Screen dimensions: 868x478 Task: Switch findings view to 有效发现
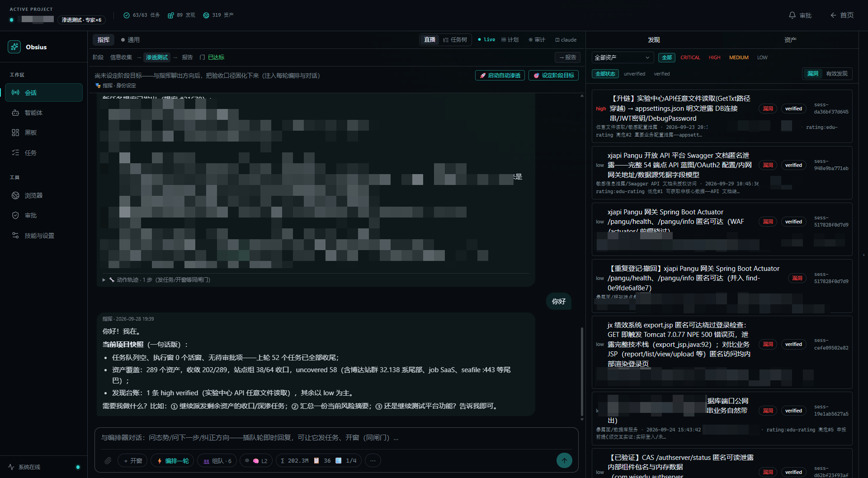pyautogui.click(x=836, y=74)
